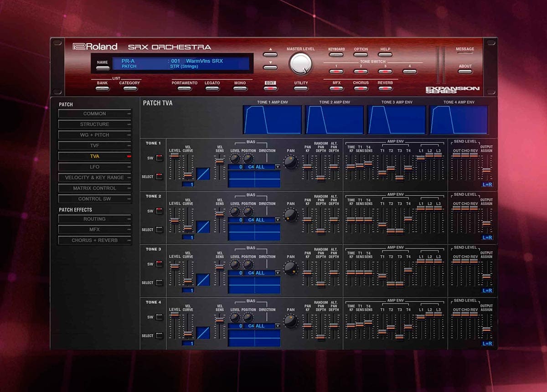
Task: Toggle the Tone 1 SW switch
Action: (x=159, y=158)
